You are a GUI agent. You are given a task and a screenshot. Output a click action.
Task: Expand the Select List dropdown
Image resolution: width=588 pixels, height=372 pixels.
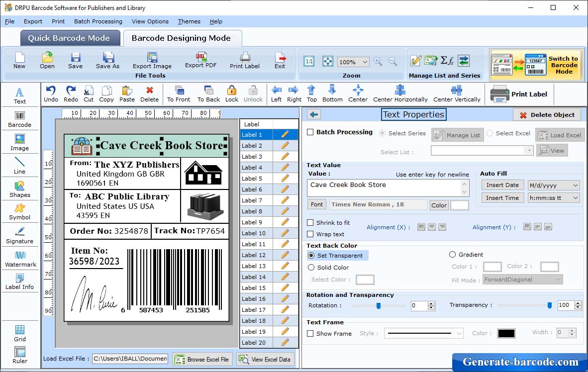[529, 151]
